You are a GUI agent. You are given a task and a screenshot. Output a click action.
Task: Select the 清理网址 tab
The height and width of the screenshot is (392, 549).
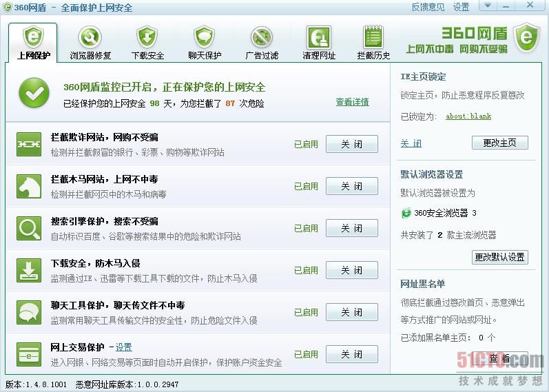319,43
